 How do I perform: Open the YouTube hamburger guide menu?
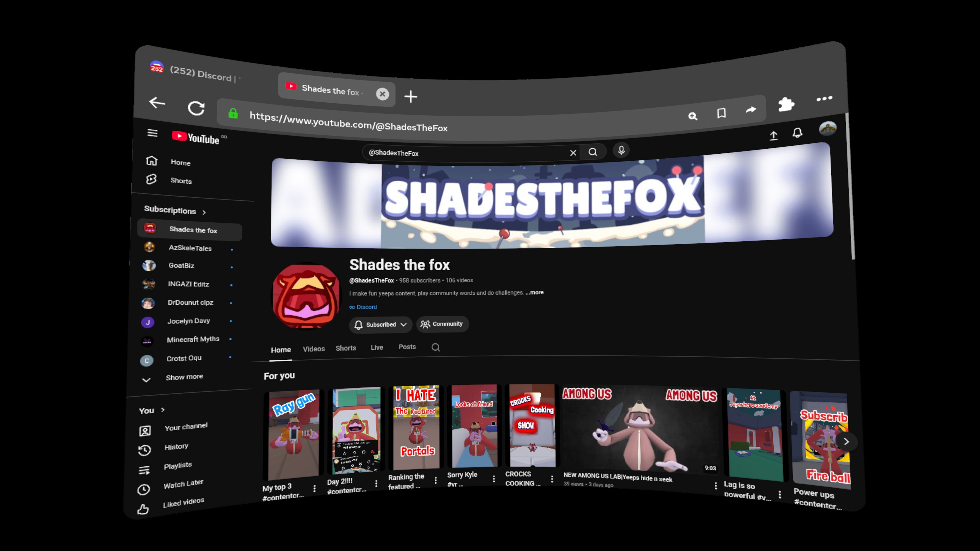point(152,133)
